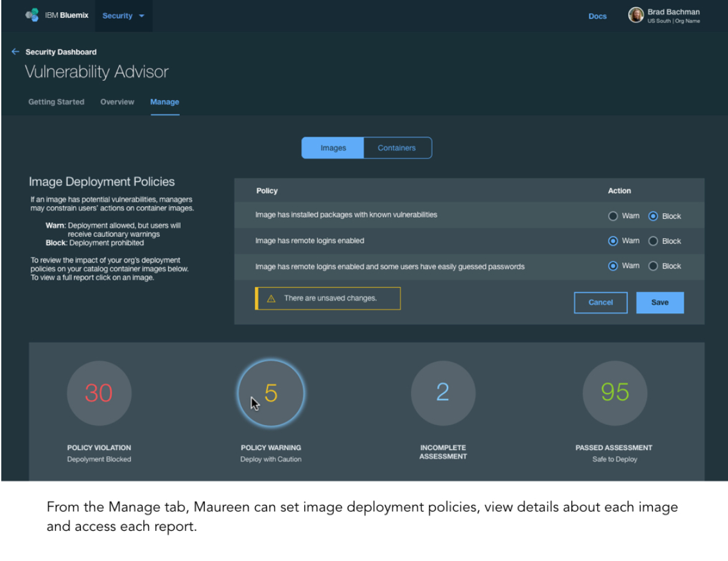This screenshot has height=561, width=728.
Task: Click the 'PASSED ASSESSMENT' label
Action: tap(614, 447)
